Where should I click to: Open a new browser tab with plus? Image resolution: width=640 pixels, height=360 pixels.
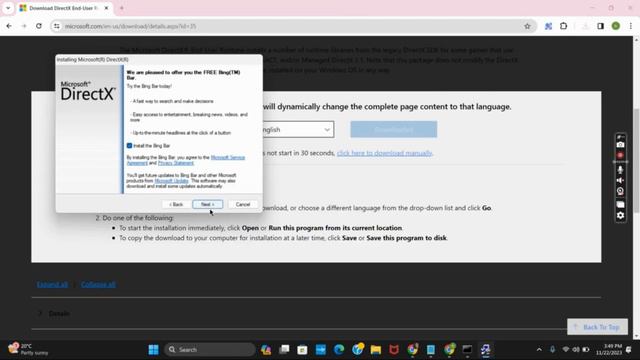pos(122,8)
